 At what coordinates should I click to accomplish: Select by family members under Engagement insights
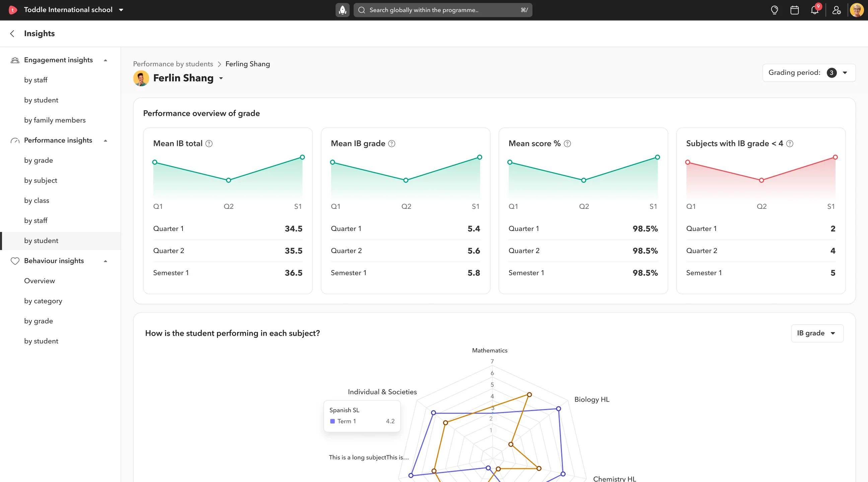pyautogui.click(x=55, y=120)
